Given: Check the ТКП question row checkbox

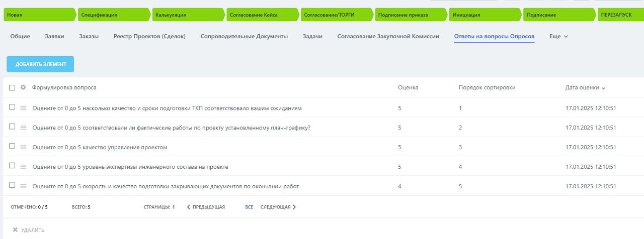Looking at the screenshot, I should (12, 107).
